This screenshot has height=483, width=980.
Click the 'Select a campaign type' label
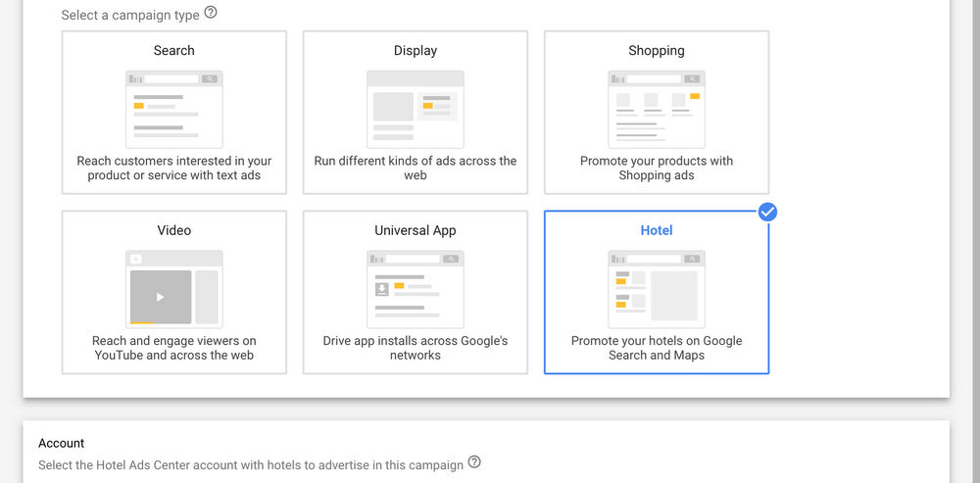point(130,15)
